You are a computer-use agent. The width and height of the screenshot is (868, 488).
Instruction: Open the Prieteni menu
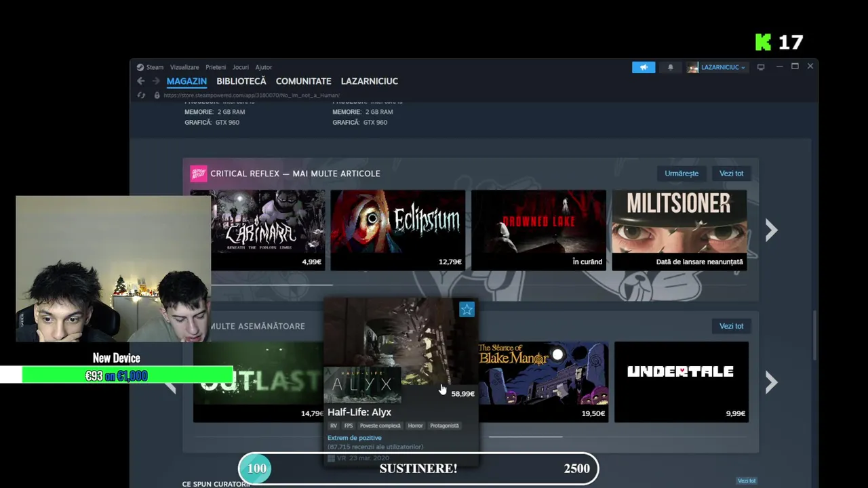(216, 67)
